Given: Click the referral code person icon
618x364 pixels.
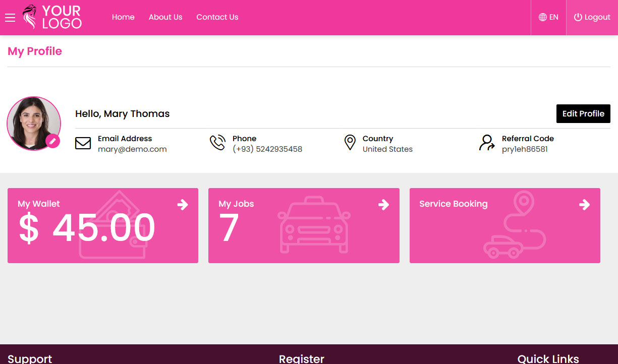Looking at the screenshot, I should click(x=487, y=143).
